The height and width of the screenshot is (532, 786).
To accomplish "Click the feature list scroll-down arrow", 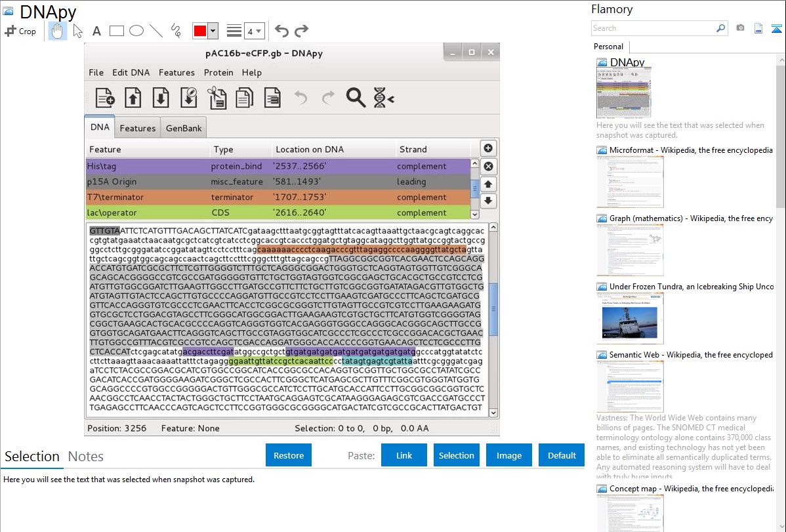I will 475,215.
